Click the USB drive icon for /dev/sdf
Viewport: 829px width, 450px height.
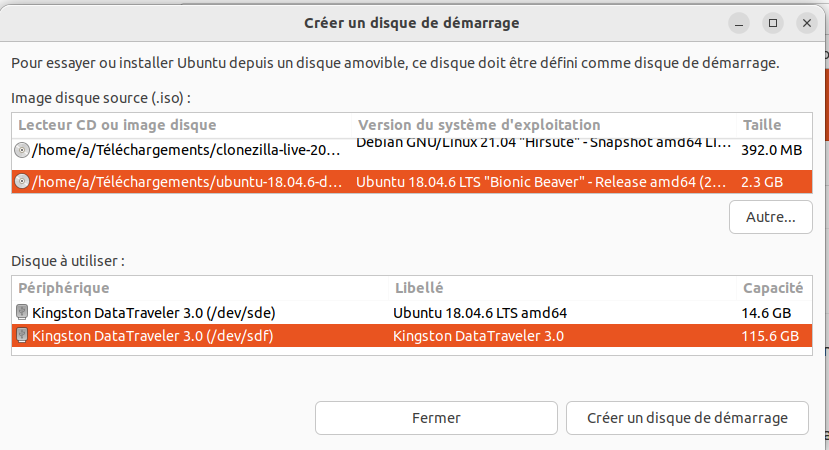coord(22,335)
